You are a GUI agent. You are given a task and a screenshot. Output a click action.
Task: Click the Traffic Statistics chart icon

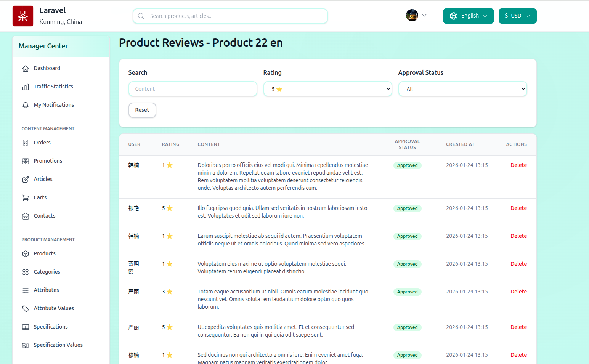tap(26, 87)
